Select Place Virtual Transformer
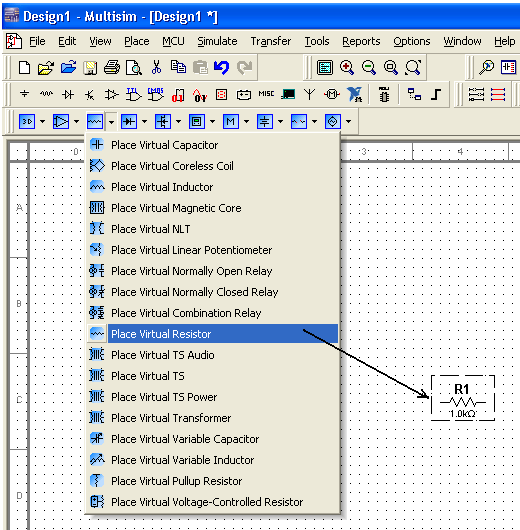520x530 pixels. [x=213, y=418]
